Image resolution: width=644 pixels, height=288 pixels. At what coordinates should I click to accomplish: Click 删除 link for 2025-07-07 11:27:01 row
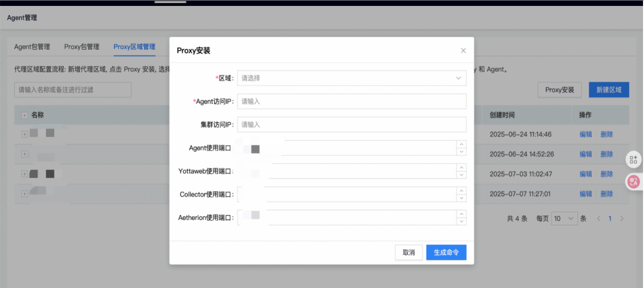coord(606,194)
